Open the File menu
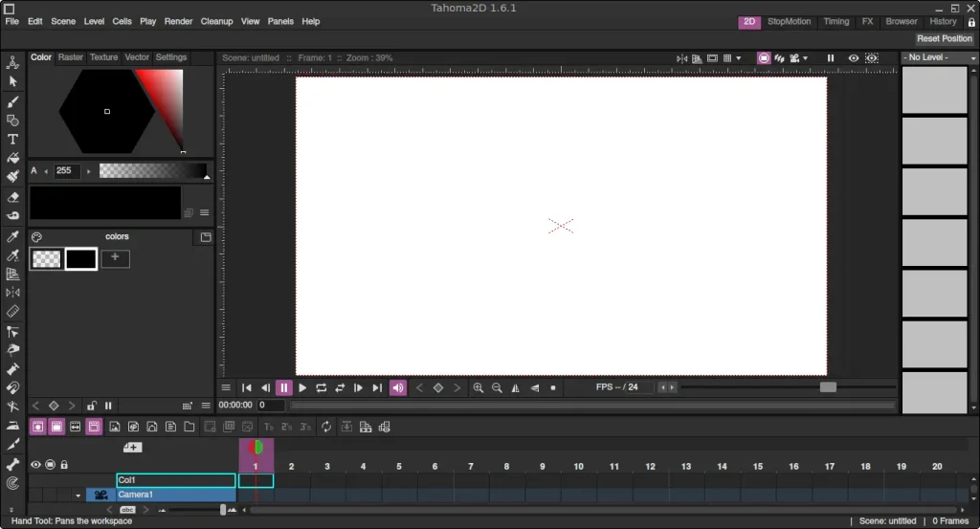The image size is (980, 529). tap(11, 21)
